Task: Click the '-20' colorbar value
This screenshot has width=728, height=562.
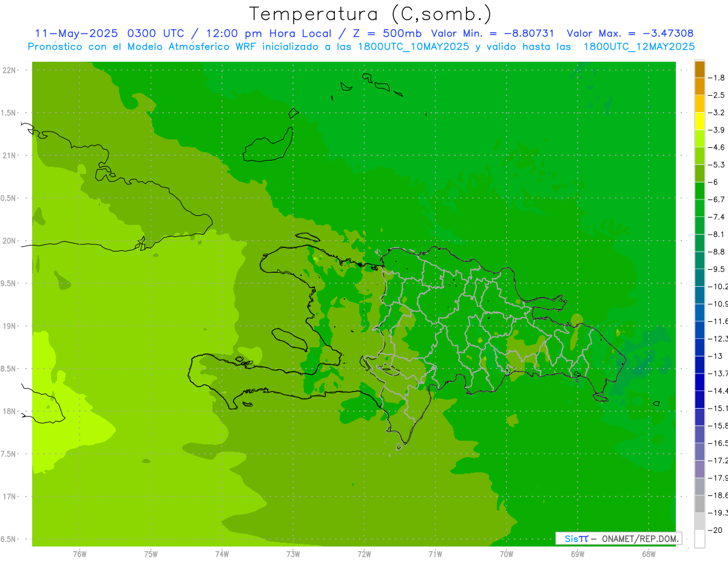Action: (716, 530)
